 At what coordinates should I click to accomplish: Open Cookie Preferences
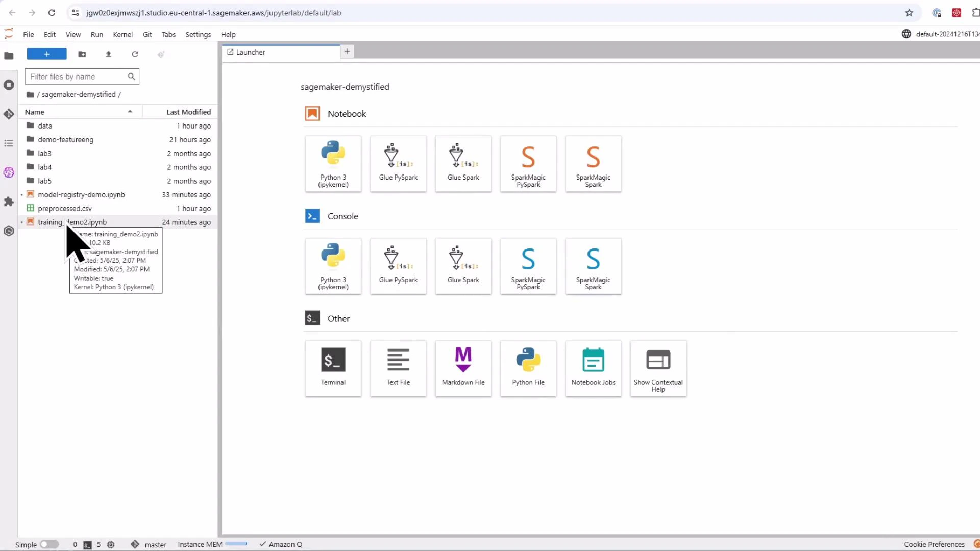(x=934, y=544)
